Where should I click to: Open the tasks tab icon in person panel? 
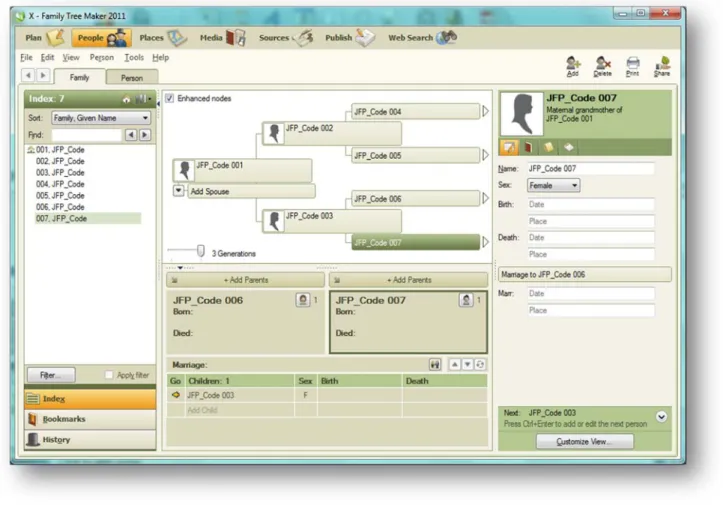(x=569, y=148)
